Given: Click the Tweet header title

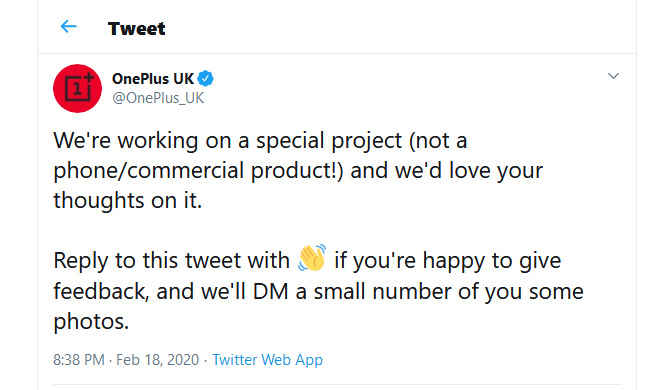Looking at the screenshot, I should [137, 28].
